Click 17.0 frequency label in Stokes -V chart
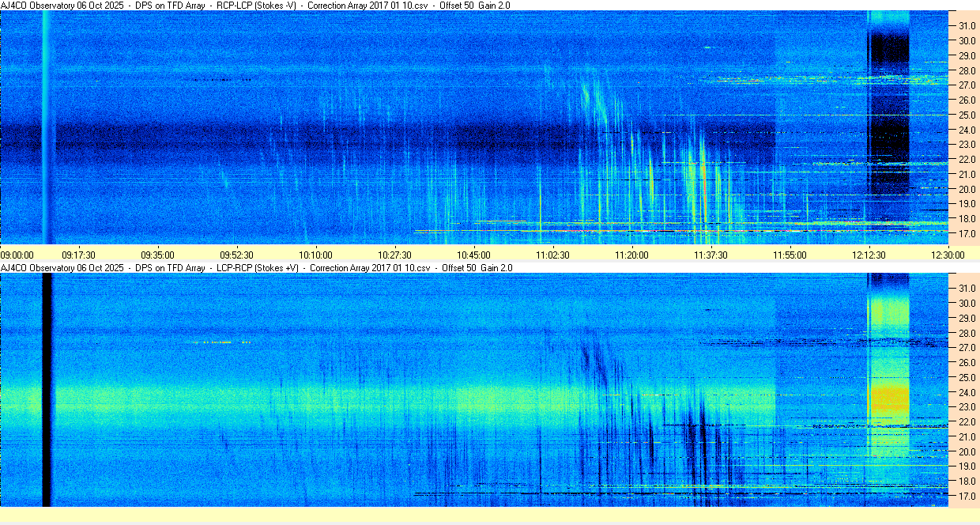Screen dimensions: 980x525 (x=967, y=234)
